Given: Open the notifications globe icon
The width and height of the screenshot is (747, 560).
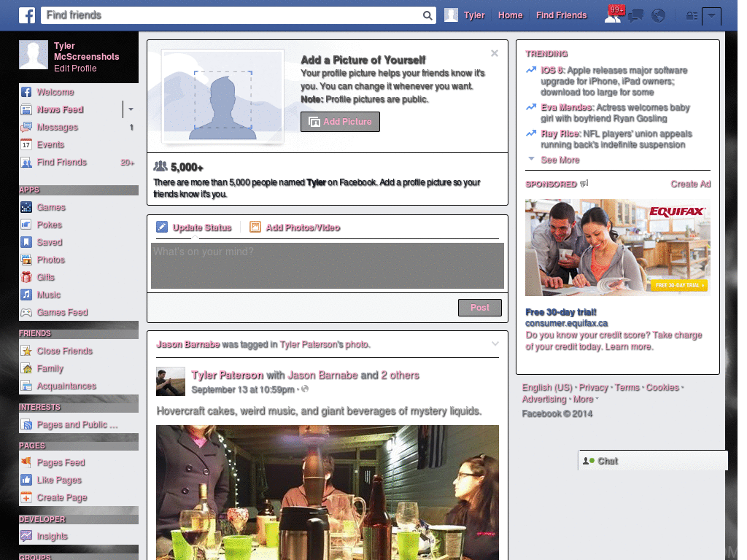Looking at the screenshot, I should tap(658, 15).
